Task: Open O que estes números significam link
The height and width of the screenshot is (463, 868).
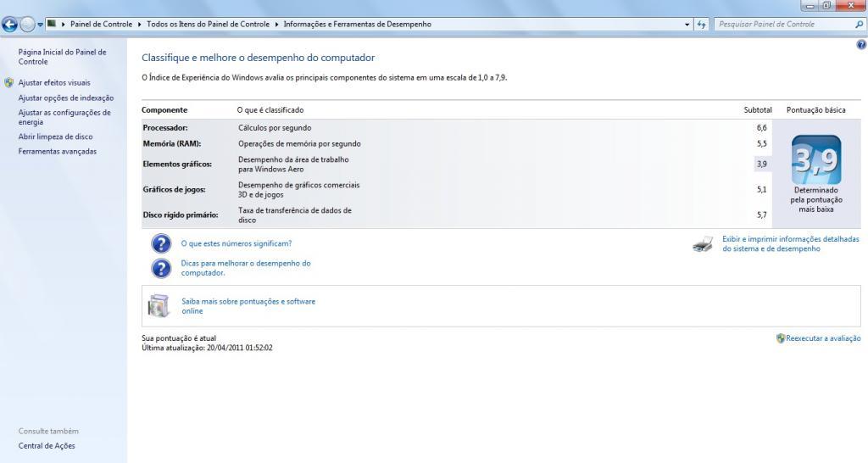Action: click(x=236, y=243)
